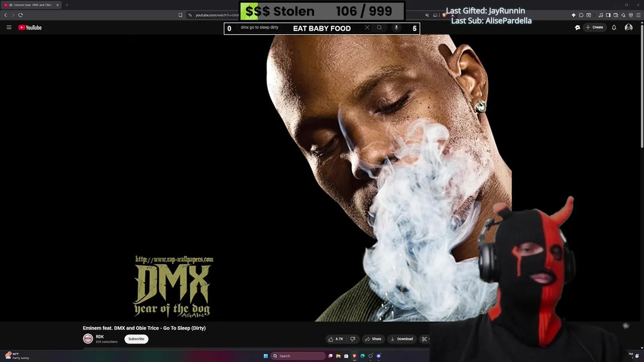Open Brave browser from taskbar
644x362 pixels.
coord(354,356)
